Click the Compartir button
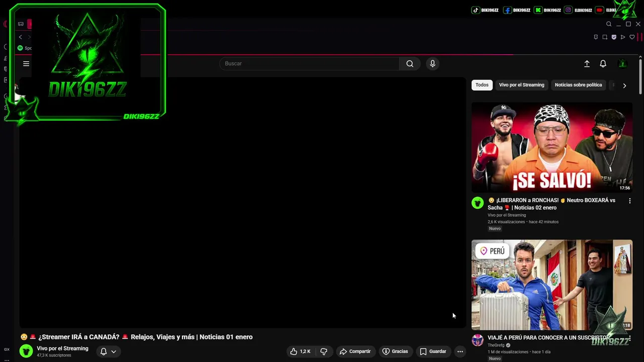Image resolution: width=644 pixels, height=362 pixels. [x=355, y=351]
